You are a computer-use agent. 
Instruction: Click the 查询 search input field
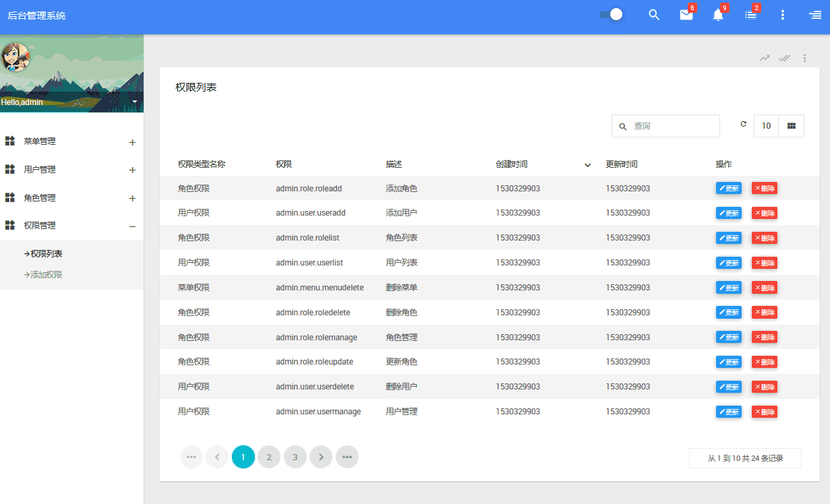pos(665,126)
